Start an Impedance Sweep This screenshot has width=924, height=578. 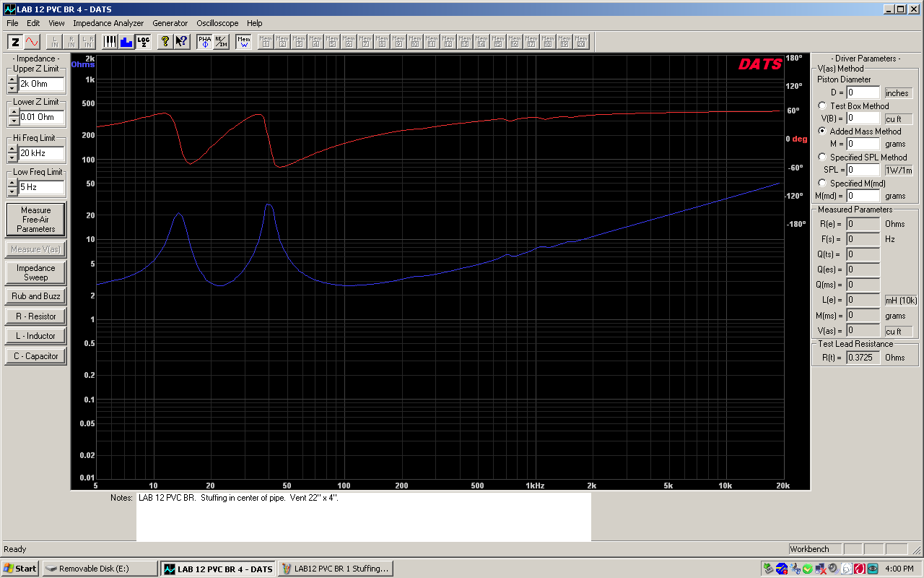click(x=35, y=272)
